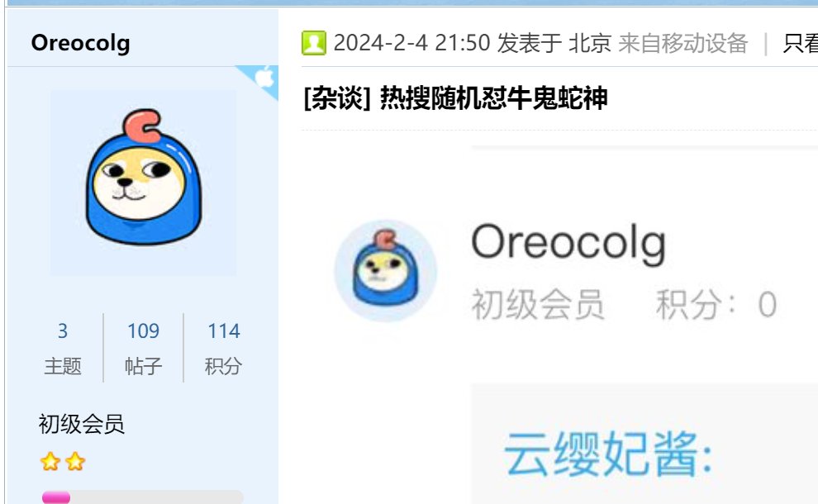Click the 积分: 0 text in embedded image
The image size is (818, 504).
tap(716, 304)
